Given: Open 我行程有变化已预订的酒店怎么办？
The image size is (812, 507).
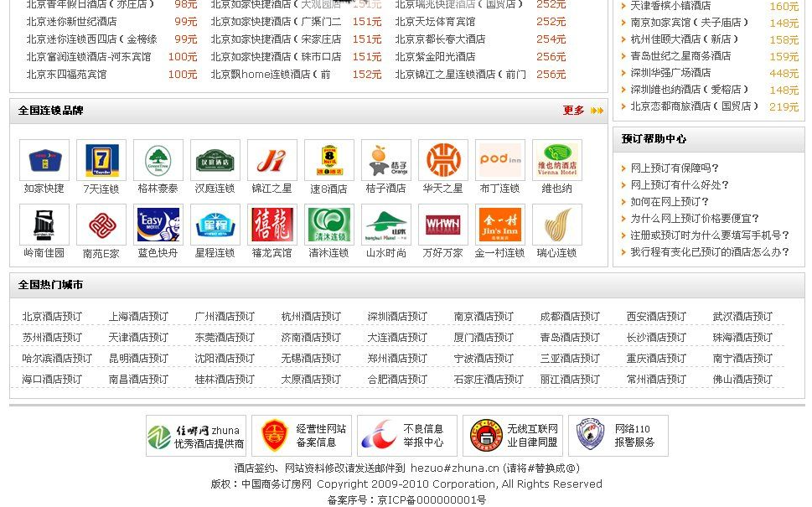Looking at the screenshot, I should click(x=710, y=251).
